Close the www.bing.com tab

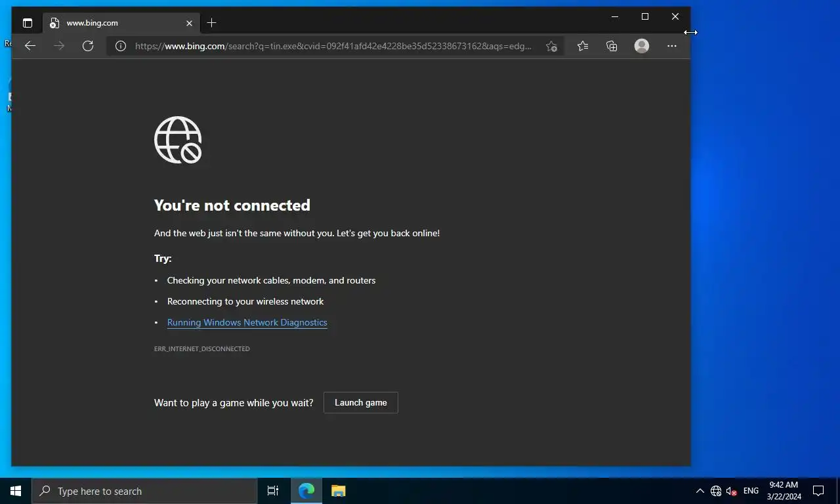[x=189, y=23]
